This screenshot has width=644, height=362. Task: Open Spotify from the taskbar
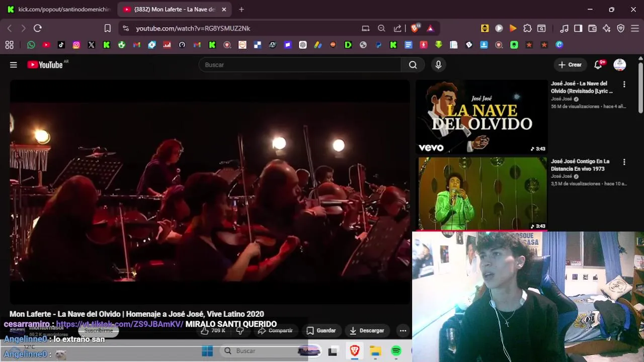pyautogui.click(x=396, y=351)
